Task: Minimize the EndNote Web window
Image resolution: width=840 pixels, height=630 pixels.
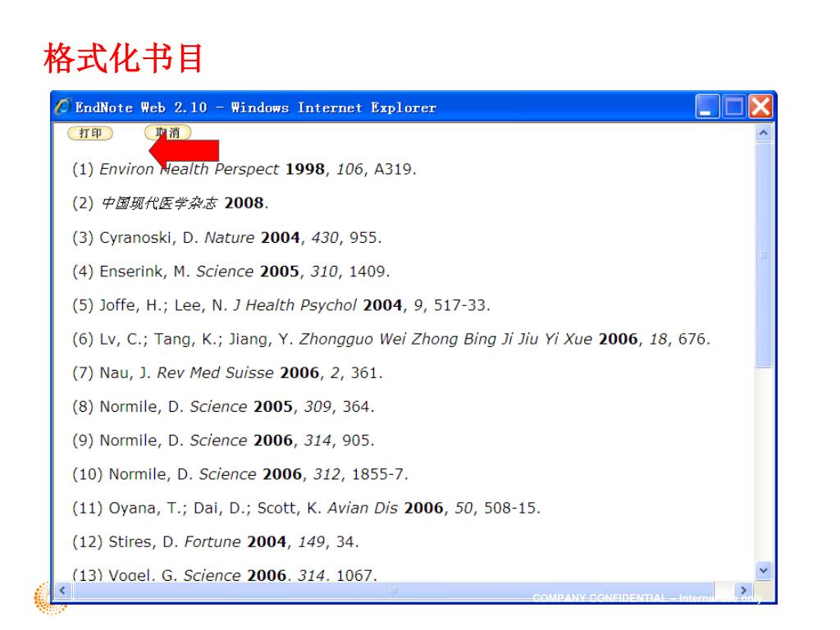Action: [707, 106]
